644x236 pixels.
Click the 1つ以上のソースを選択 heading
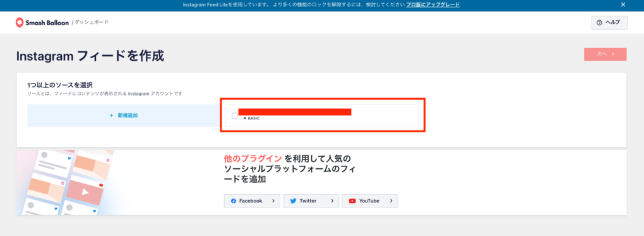coord(60,85)
